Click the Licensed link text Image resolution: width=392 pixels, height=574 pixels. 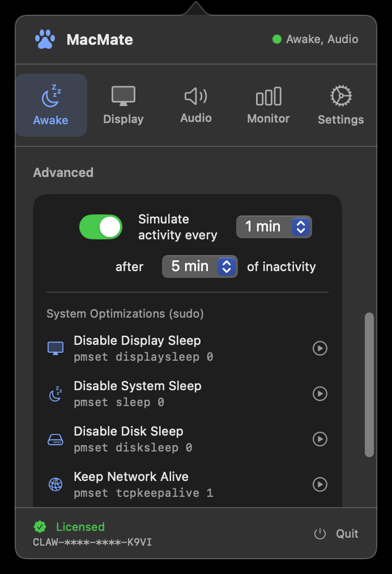[80, 527]
